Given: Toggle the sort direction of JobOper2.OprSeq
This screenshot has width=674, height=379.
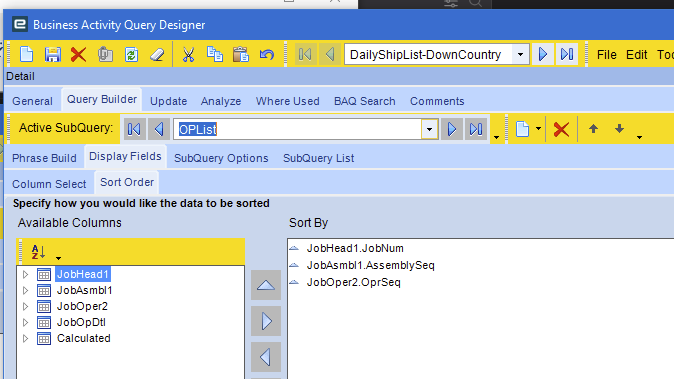Looking at the screenshot, I should (x=294, y=282).
